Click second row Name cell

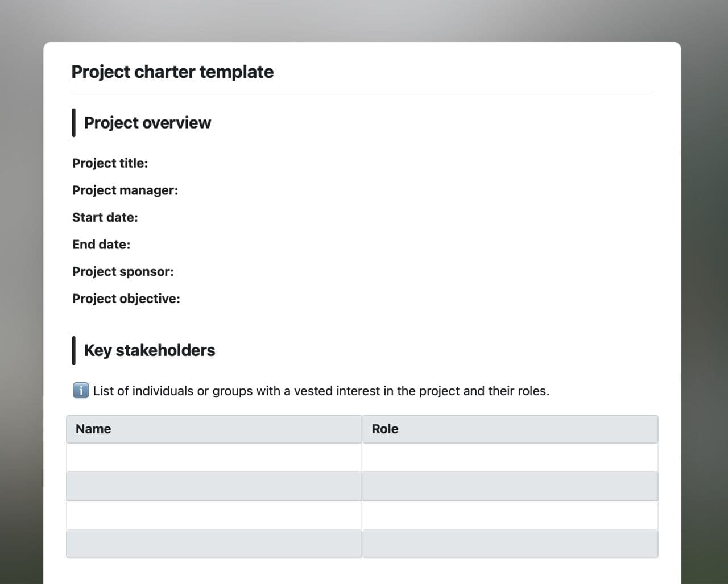click(214, 486)
